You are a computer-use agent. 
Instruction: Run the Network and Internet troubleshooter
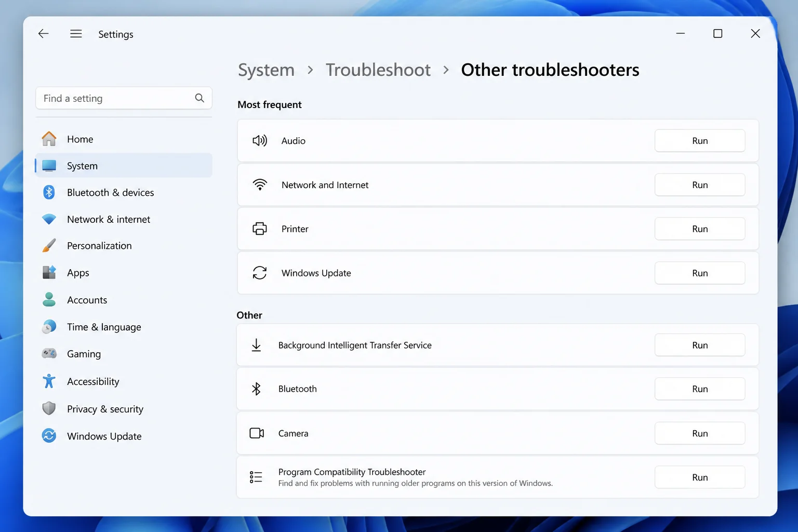pyautogui.click(x=700, y=185)
